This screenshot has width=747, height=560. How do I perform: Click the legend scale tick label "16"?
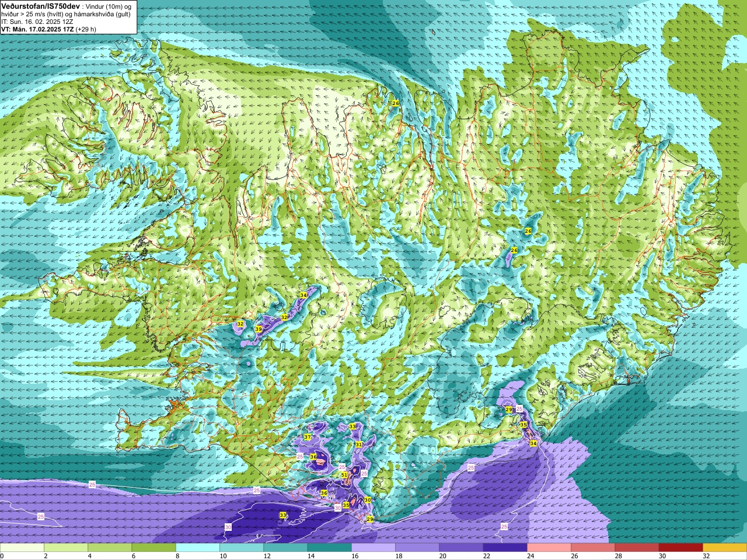tap(355, 556)
